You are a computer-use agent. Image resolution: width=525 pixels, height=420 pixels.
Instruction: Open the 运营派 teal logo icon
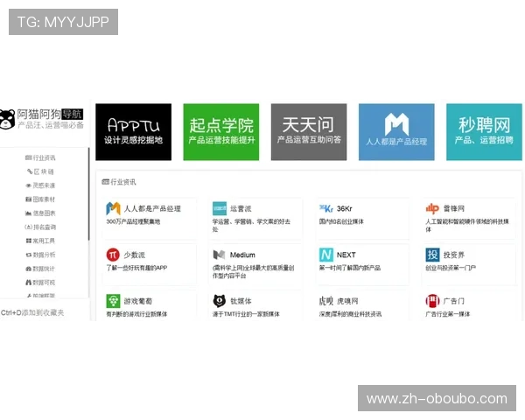pos(220,208)
